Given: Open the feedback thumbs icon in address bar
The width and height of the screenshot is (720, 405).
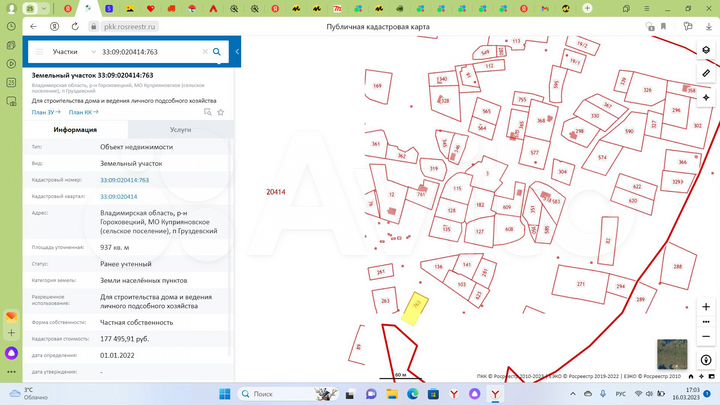Looking at the screenshot, I should (x=688, y=27).
